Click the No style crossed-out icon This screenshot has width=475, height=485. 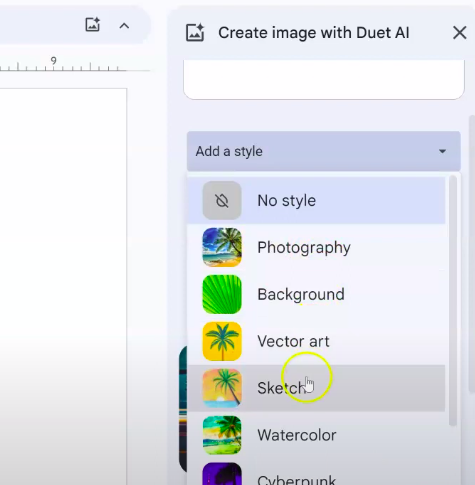click(x=222, y=201)
